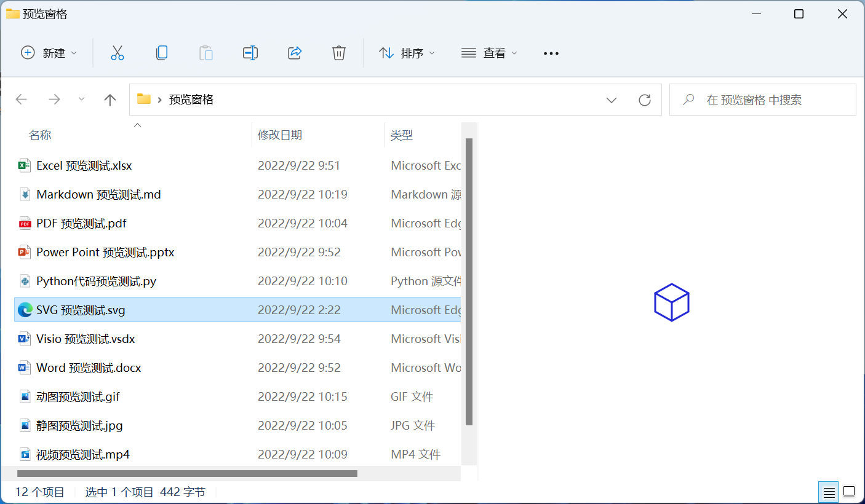The image size is (865, 504).
Task: Select file Python代码预览测试.py
Action: click(97, 281)
